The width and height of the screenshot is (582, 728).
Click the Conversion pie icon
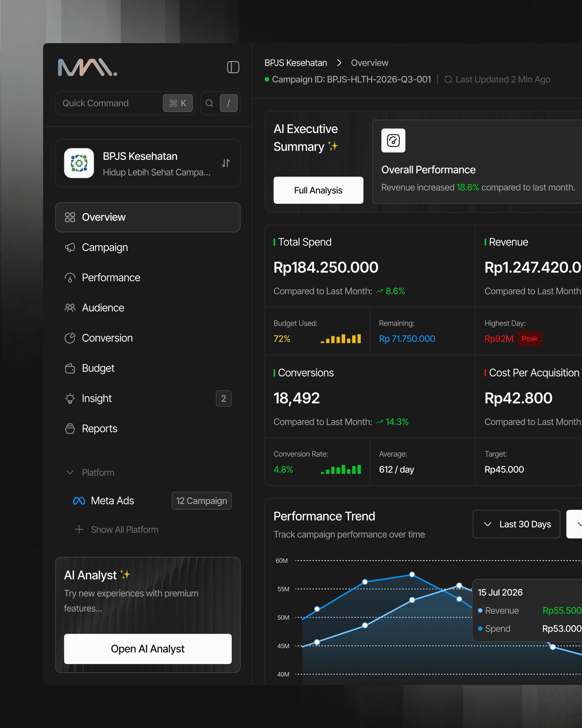point(70,338)
